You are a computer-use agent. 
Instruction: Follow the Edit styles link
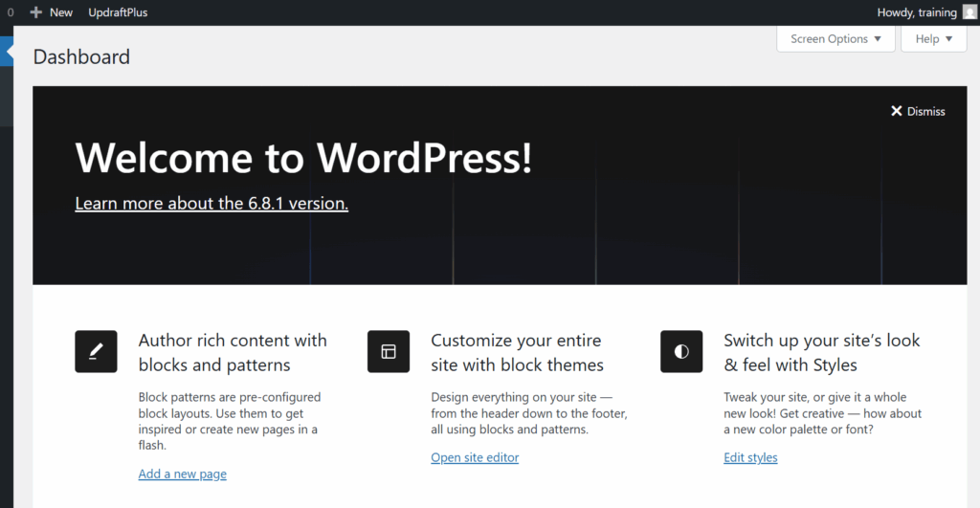click(x=750, y=457)
